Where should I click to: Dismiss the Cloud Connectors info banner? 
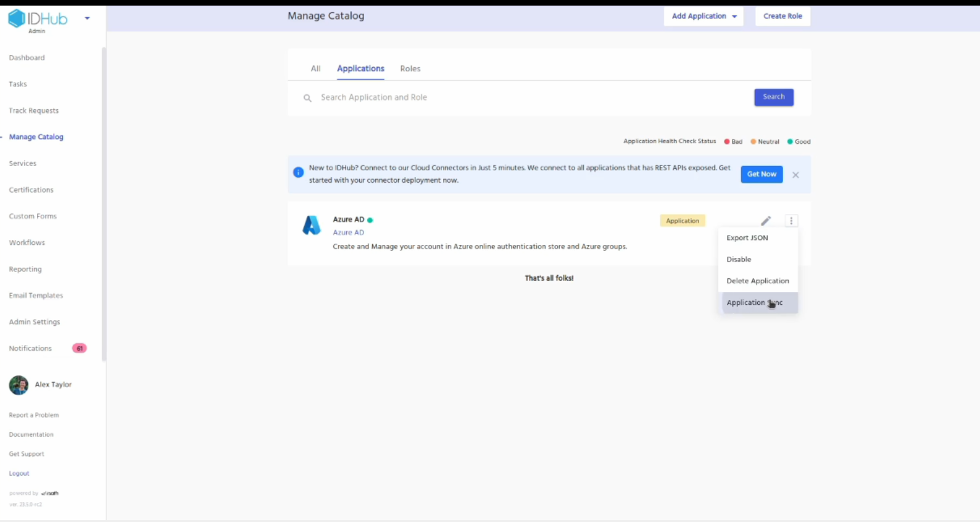pyautogui.click(x=795, y=175)
